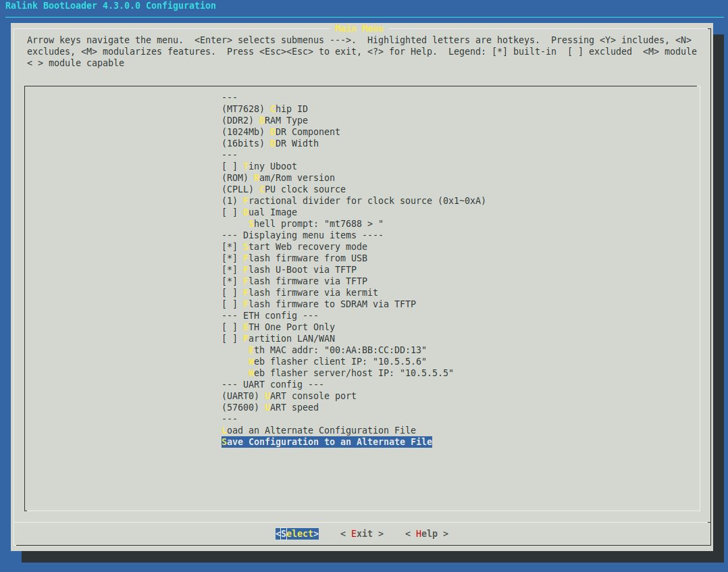The width and height of the screenshot is (728, 572).
Task: Edit Web flasher server/host IP entry
Action: [351, 373]
